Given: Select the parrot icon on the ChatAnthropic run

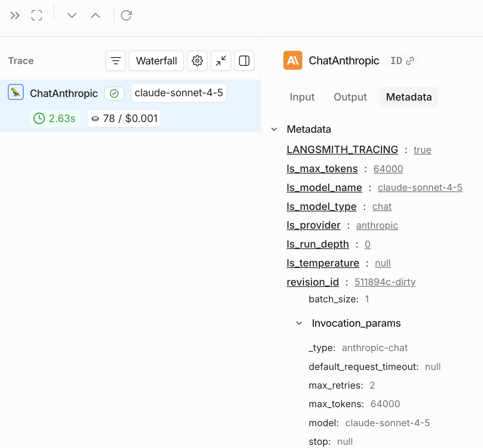Looking at the screenshot, I should [x=15, y=92].
